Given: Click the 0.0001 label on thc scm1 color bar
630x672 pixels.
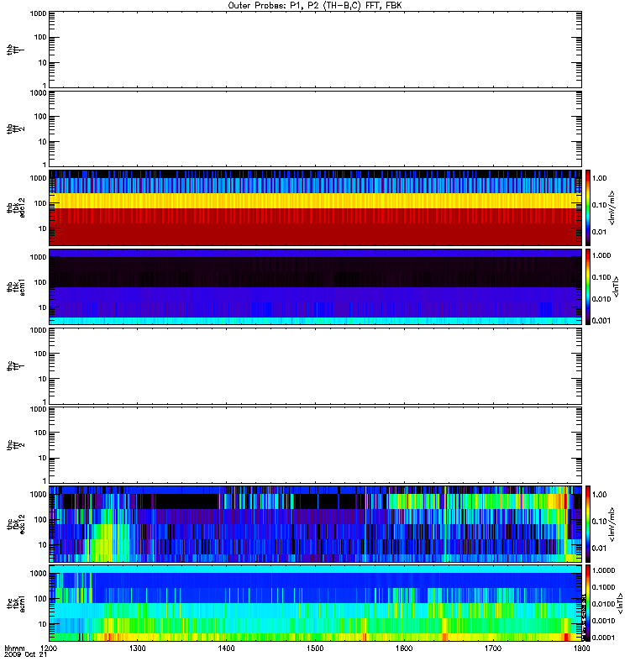Looking at the screenshot, I should tap(603, 638).
